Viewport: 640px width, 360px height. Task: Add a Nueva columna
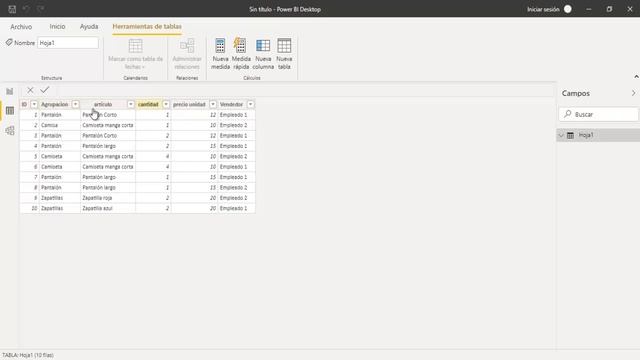tap(263, 53)
